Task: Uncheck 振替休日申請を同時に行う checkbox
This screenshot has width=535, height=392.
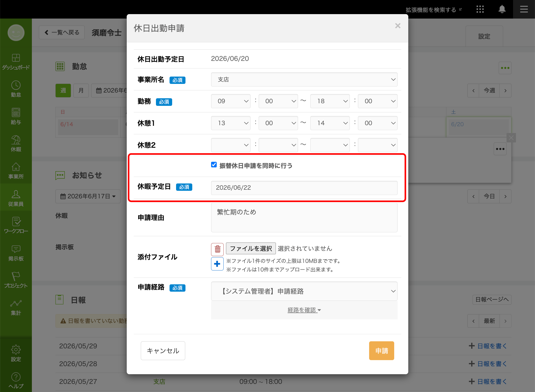Action: pos(214,165)
